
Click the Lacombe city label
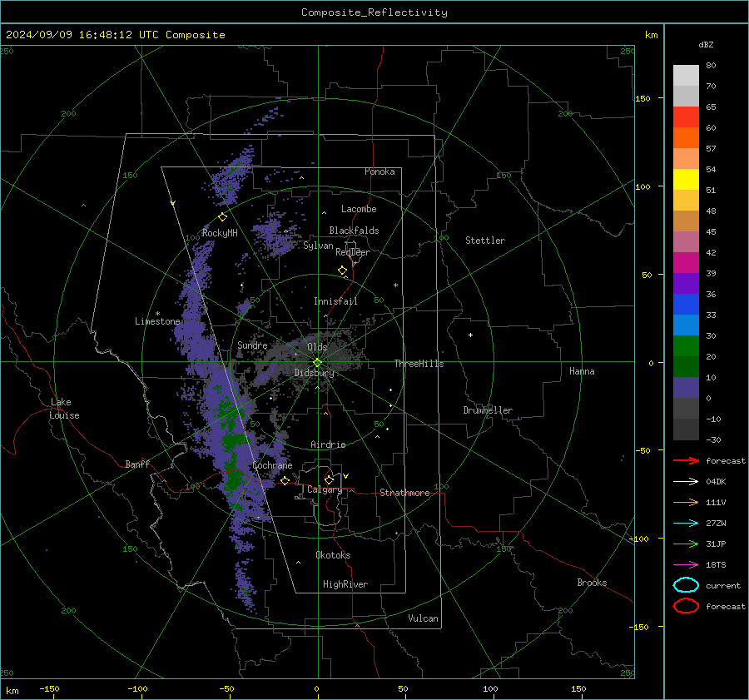point(359,209)
